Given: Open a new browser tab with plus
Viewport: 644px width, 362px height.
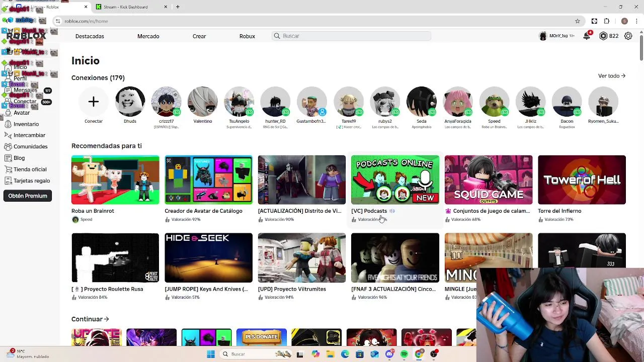Looking at the screenshot, I should click(178, 7).
